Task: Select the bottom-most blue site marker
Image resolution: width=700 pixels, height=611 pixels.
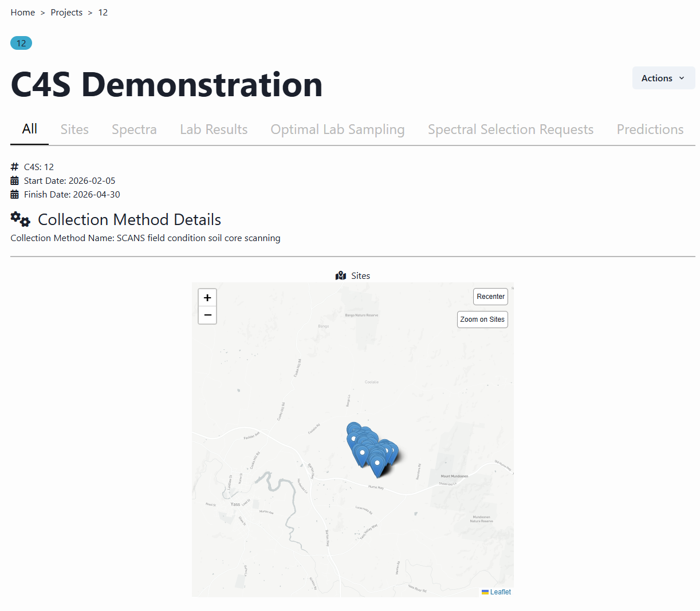Action: 377,466
